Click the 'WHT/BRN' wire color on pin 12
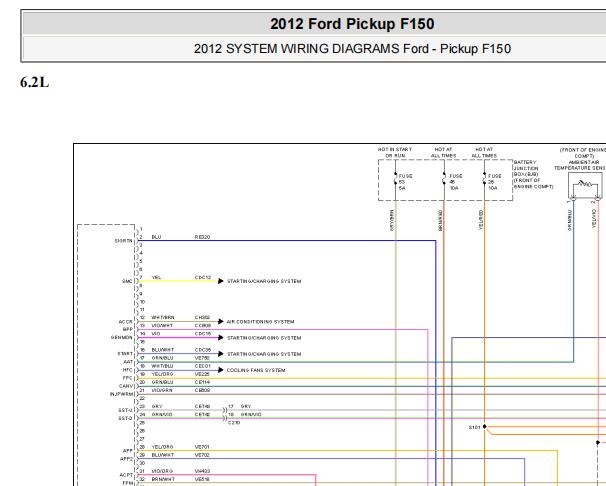 163,318
